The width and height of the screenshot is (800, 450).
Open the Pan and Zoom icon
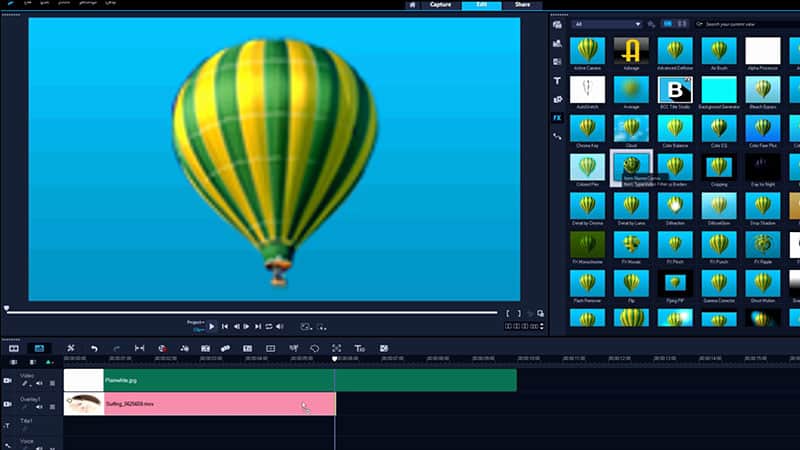(x=337, y=348)
